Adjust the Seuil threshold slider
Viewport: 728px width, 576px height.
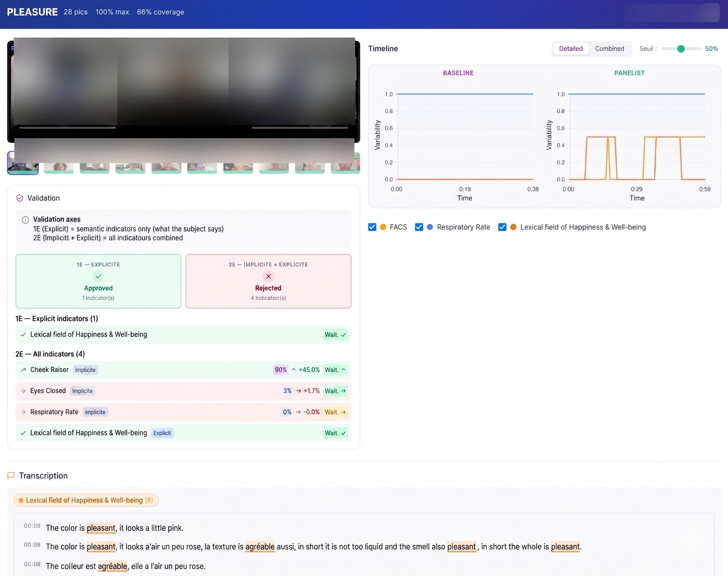tap(680, 49)
